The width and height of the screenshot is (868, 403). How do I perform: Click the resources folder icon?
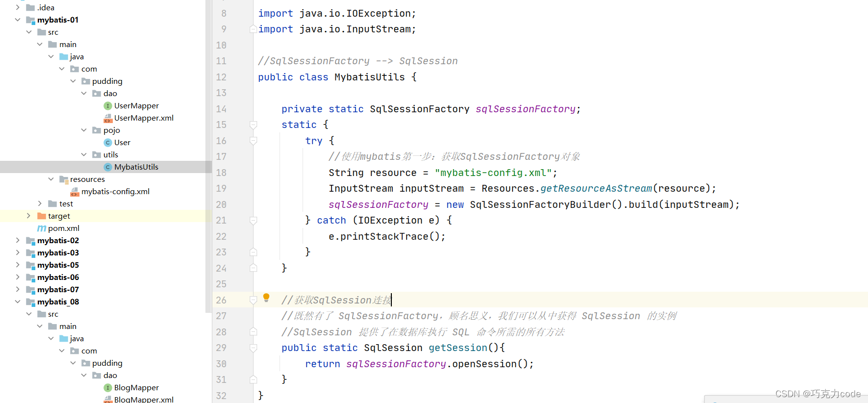click(64, 179)
